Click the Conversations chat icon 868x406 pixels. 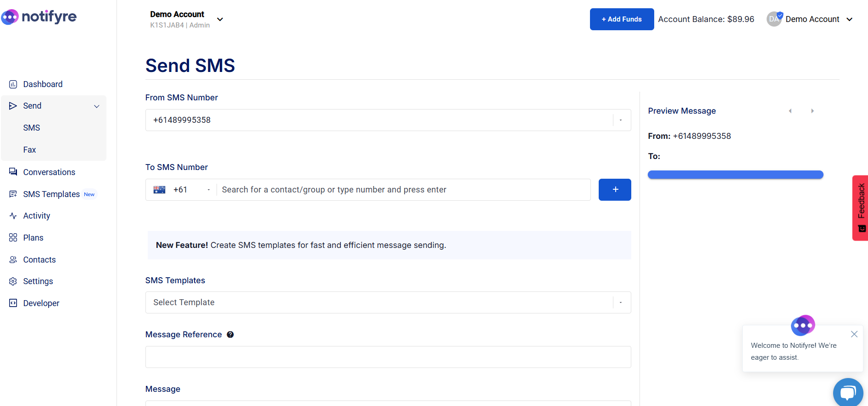[13, 172]
